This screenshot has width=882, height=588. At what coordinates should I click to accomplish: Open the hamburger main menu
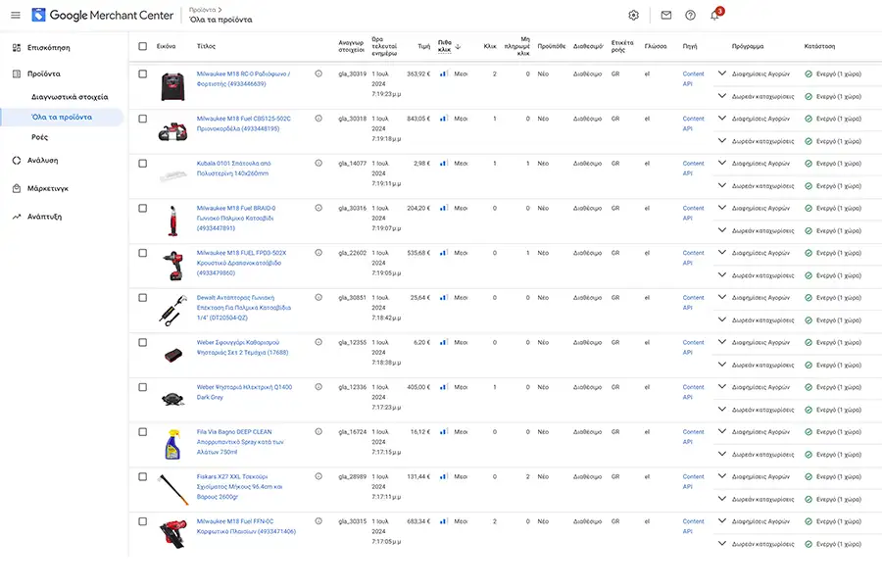(16, 16)
